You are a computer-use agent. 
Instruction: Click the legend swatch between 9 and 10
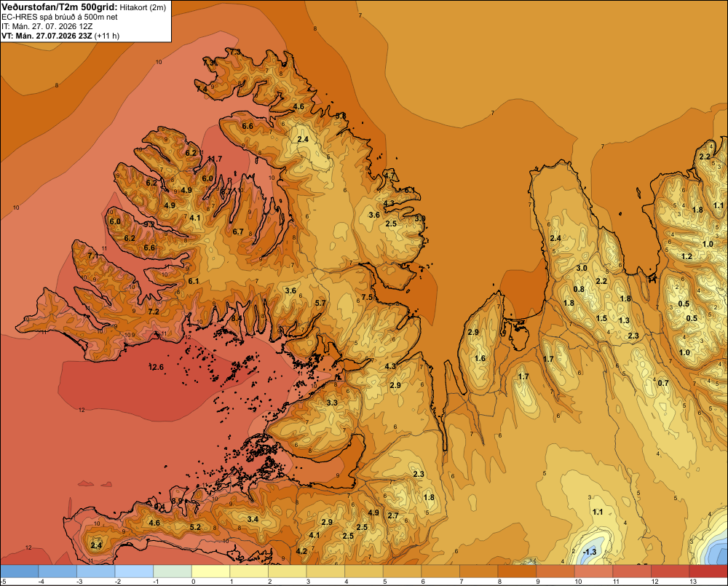pos(555,571)
